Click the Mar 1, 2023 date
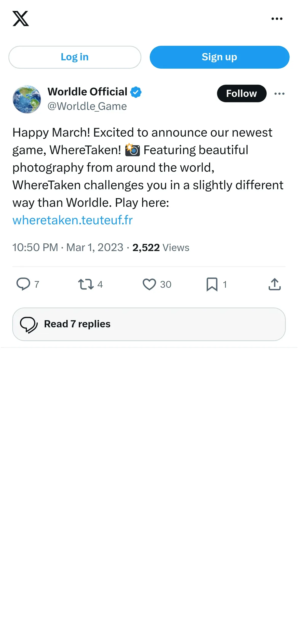Screen dimensions: 298x644 [x=95, y=247]
